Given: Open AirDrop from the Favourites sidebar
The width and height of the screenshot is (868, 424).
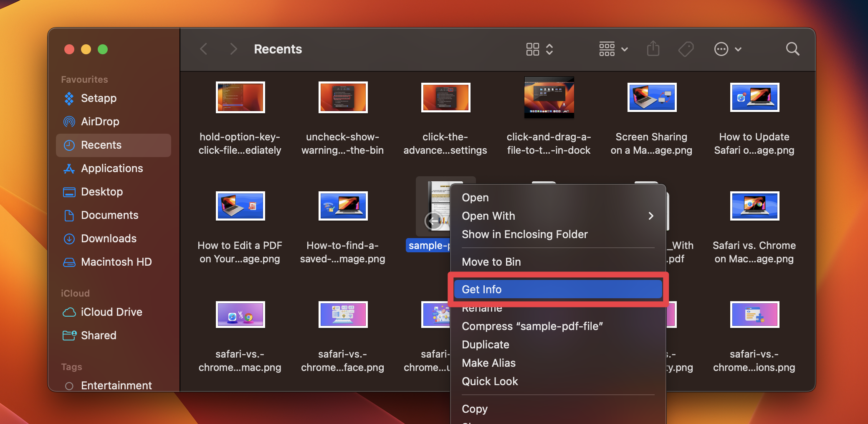Looking at the screenshot, I should point(100,122).
